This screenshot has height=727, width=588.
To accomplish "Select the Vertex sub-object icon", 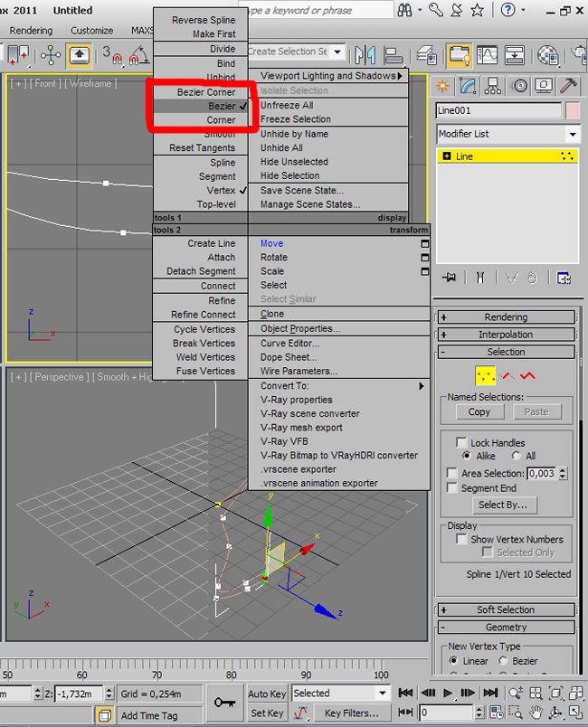I will 486,375.
